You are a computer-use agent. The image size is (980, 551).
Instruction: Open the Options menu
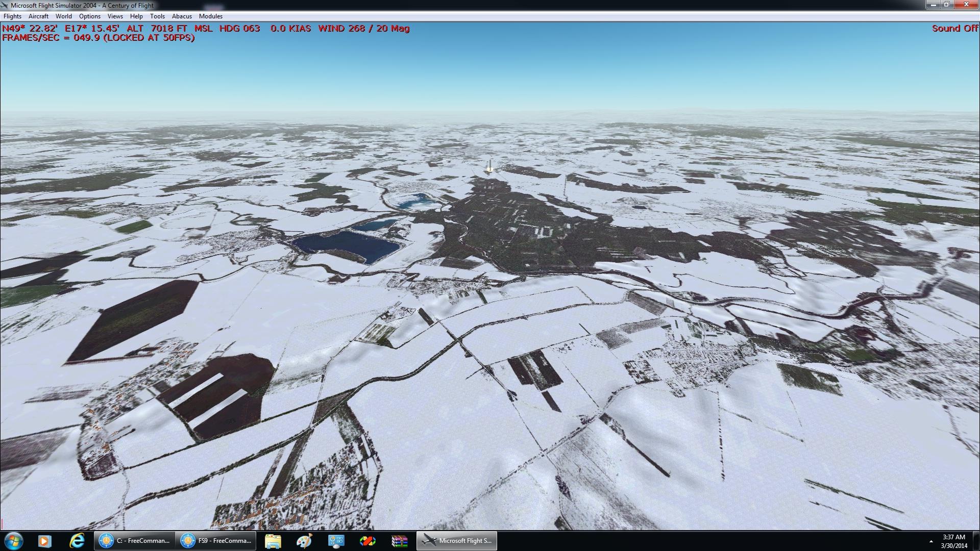coord(90,16)
